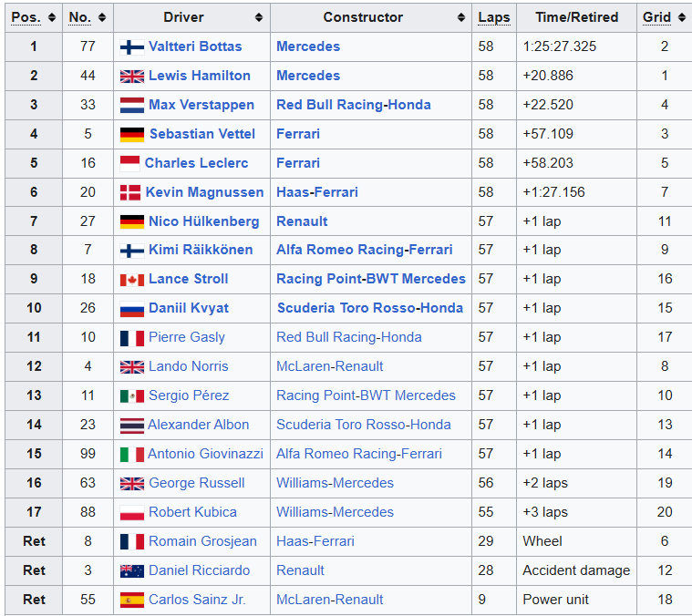This screenshot has width=692, height=616.
Task: Sort table by Grid column arrows
Action: point(682,17)
